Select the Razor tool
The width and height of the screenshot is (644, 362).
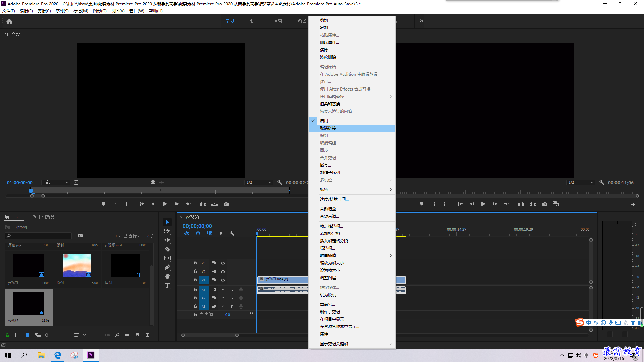pyautogui.click(x=167, y=249)
